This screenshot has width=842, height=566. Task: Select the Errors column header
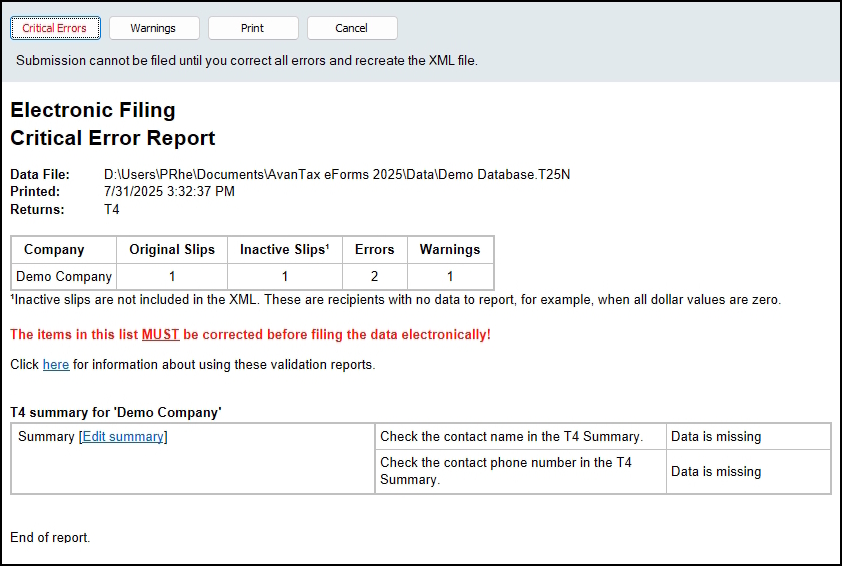coord(374,250)
